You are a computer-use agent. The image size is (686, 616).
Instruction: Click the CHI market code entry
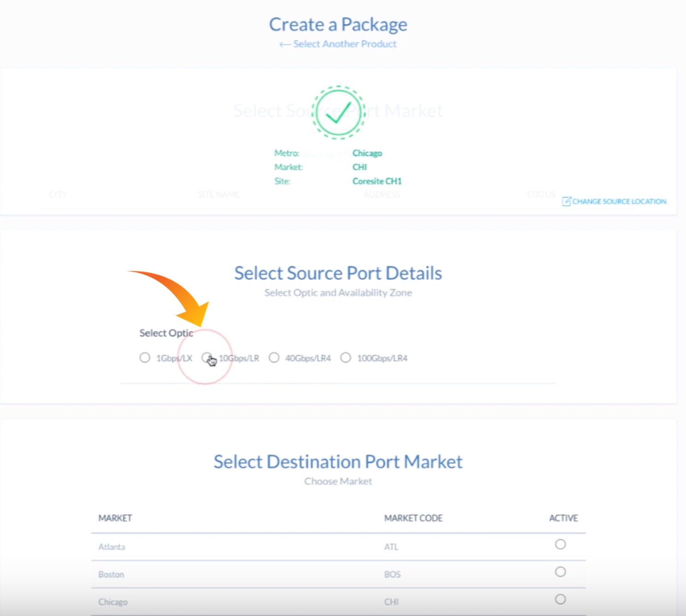tap(391, 602)
